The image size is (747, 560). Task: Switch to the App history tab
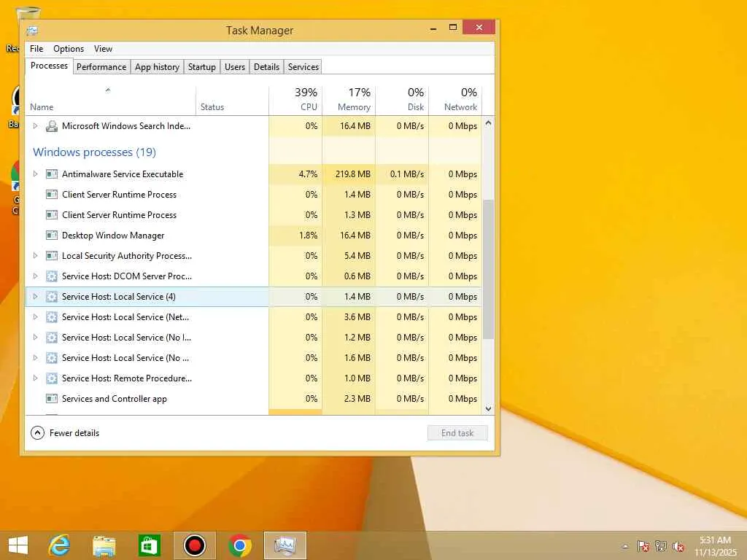pos(158,66)
